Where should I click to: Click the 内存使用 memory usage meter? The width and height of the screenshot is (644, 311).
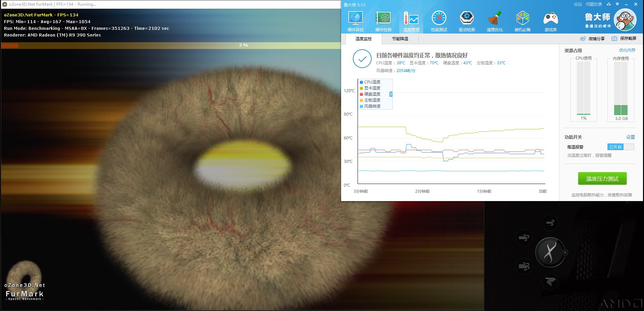click(x=621, y=88)
